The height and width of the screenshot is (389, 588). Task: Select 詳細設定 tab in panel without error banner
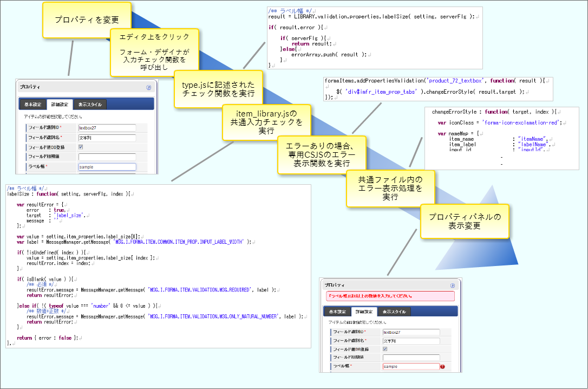[x=60, y=105]
